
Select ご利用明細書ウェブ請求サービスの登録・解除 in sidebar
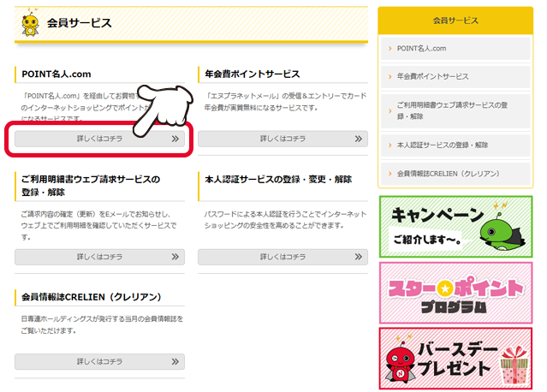[455, 110]
